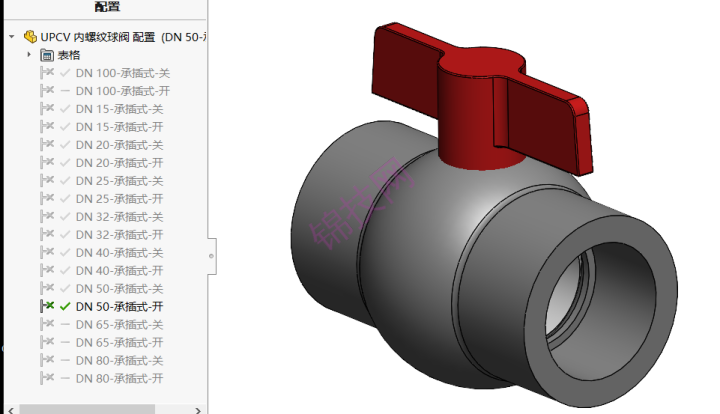Select configuration DN 80-承插式-关

pyautogui.click(x=119, y=360)
